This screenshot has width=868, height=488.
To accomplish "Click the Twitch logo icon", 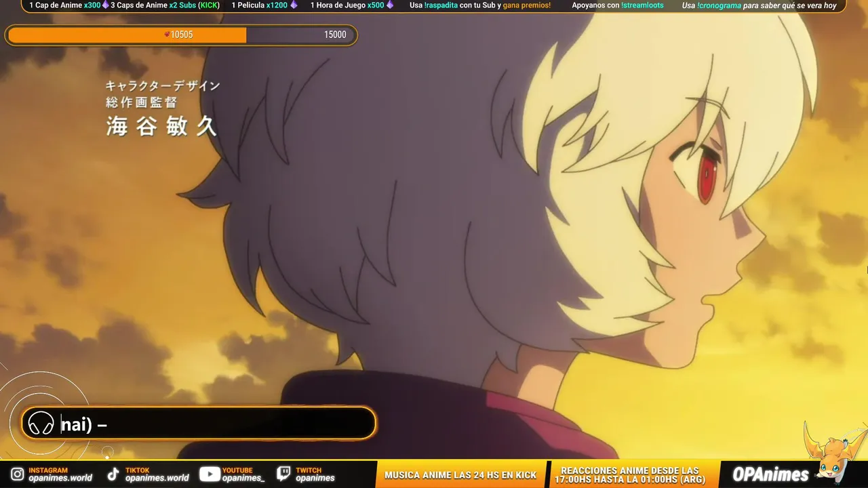I will [284, 474].
